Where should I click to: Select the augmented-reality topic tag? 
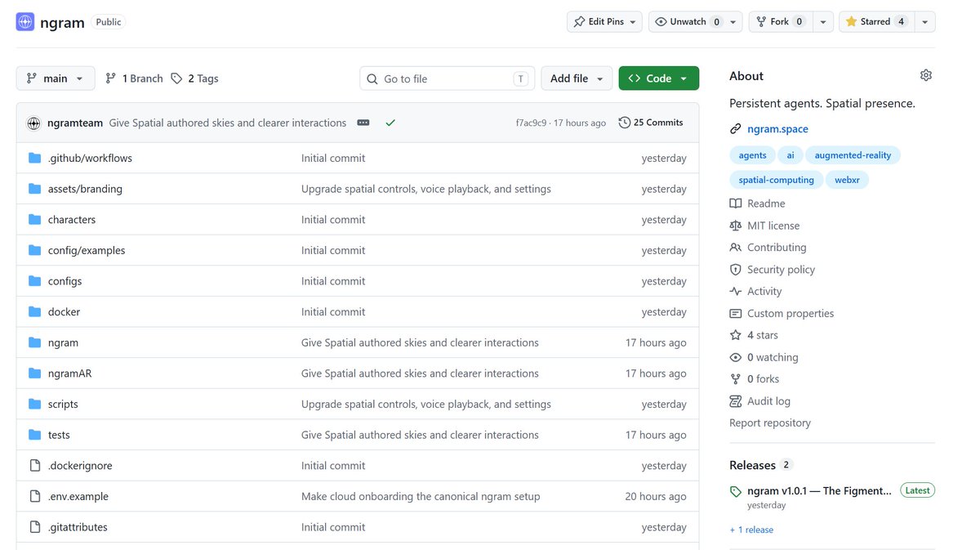[853, 155]
